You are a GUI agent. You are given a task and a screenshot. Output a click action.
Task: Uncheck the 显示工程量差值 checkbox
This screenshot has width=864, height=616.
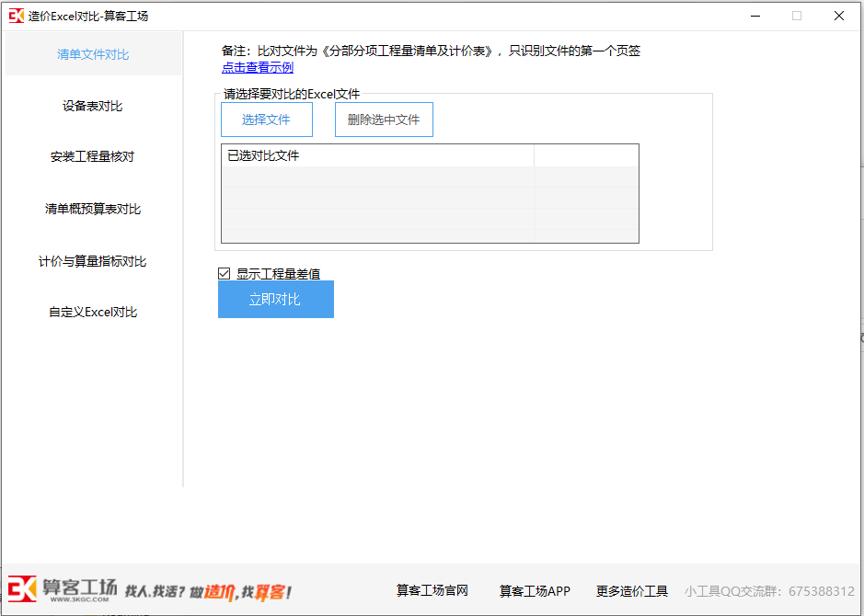tap(224, 273)
